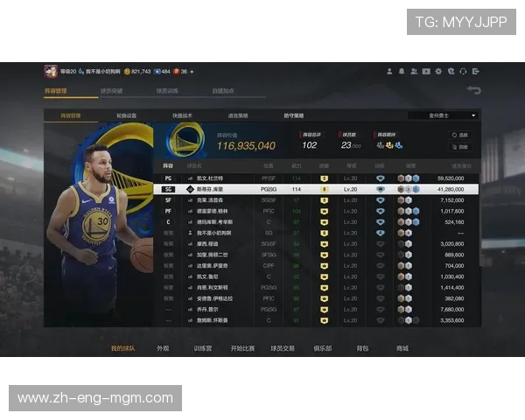Open the 防守策略 sub-tab
Viewport: 525px width, 420px height.
pyautogui.click(x=294, y=115)
